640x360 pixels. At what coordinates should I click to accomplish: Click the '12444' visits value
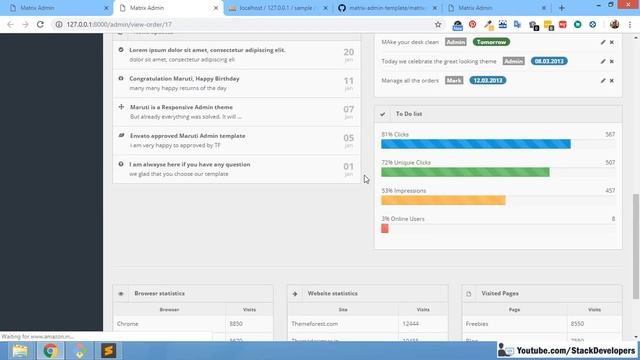[410, 324]
